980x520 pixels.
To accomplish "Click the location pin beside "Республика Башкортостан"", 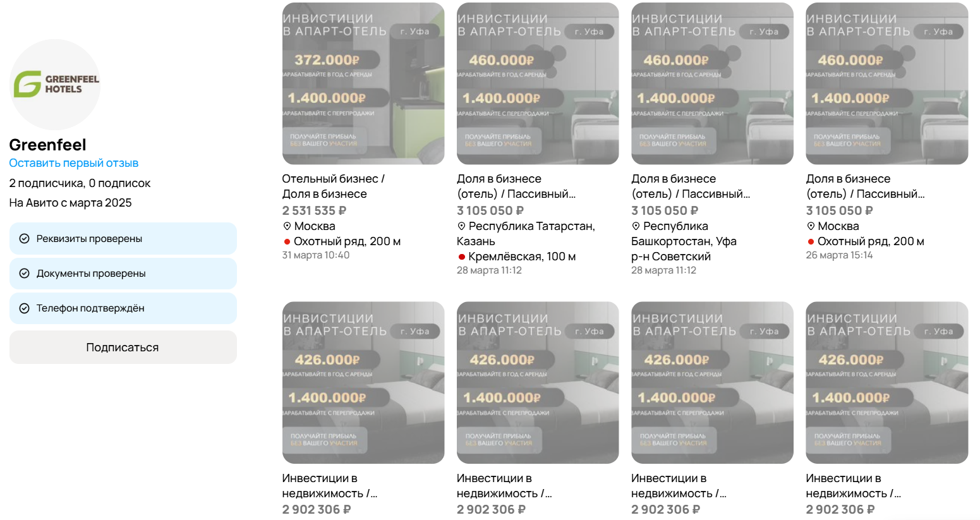I will [x=636, y=226].
